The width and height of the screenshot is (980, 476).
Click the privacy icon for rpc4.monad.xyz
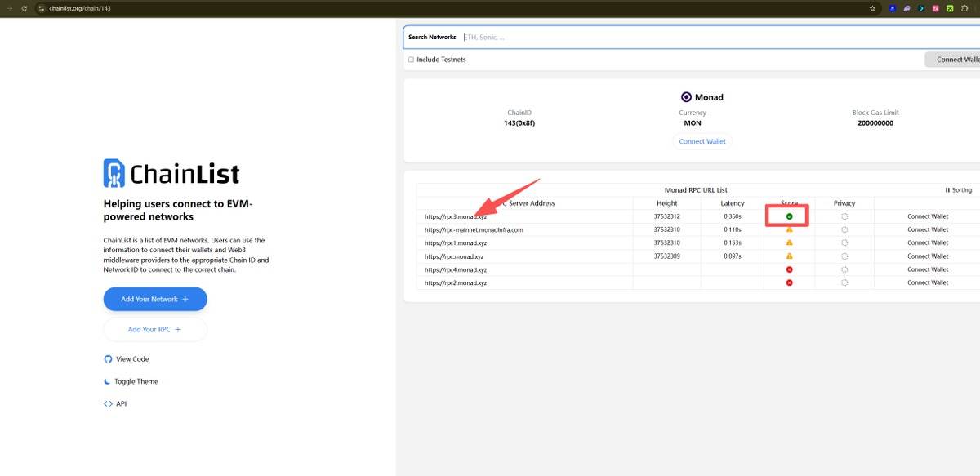(x=844, y=269)
